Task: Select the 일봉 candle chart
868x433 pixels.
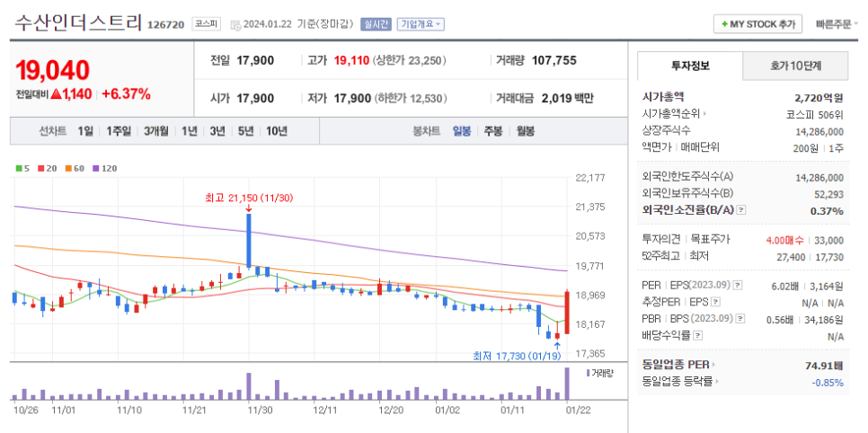Action: [462, 131]
